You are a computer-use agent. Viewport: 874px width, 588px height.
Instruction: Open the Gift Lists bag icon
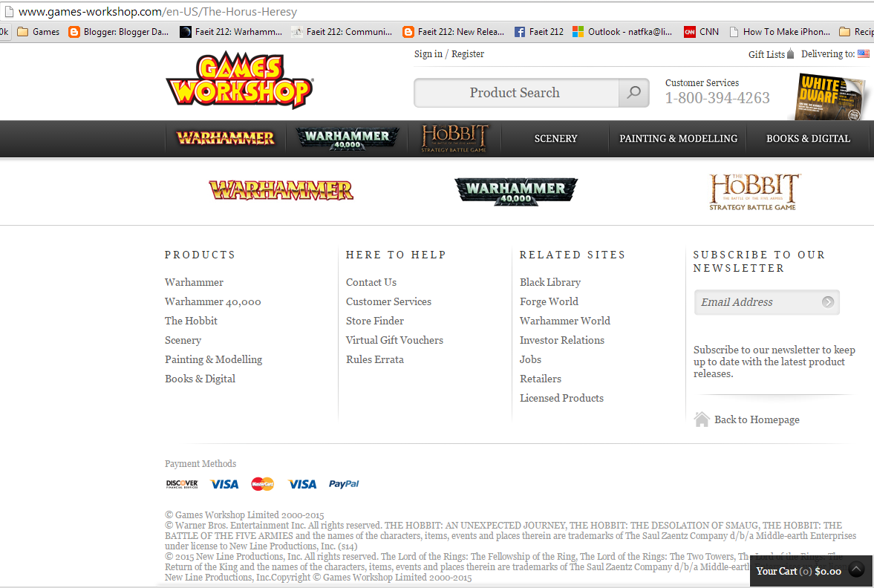[790, 54]
